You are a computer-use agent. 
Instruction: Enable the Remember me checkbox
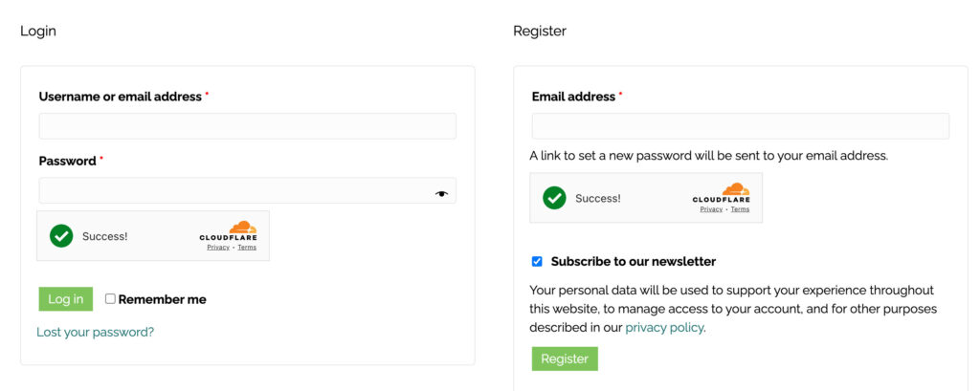click(110, 298)
